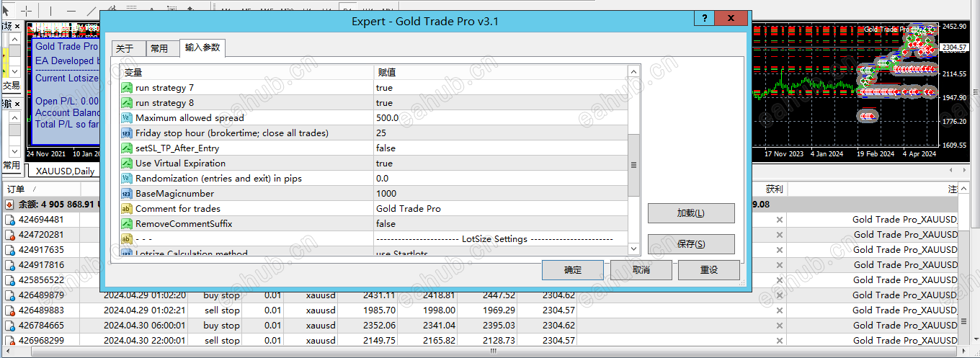Select the cursor arrow tool in the toolbar

[x=6, y=11]
